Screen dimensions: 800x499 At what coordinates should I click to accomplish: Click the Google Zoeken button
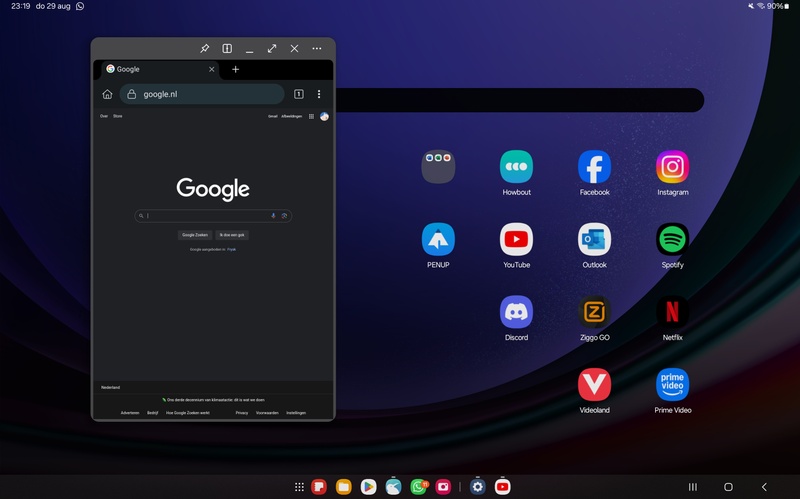[195, 235]
